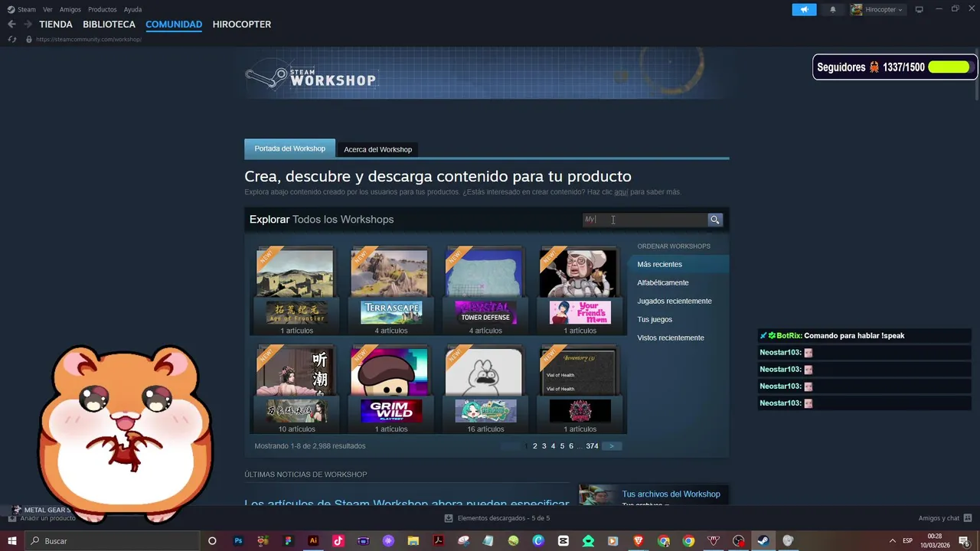Click the Workshop search input field
The image size is (980, 551).
point(645,220)
